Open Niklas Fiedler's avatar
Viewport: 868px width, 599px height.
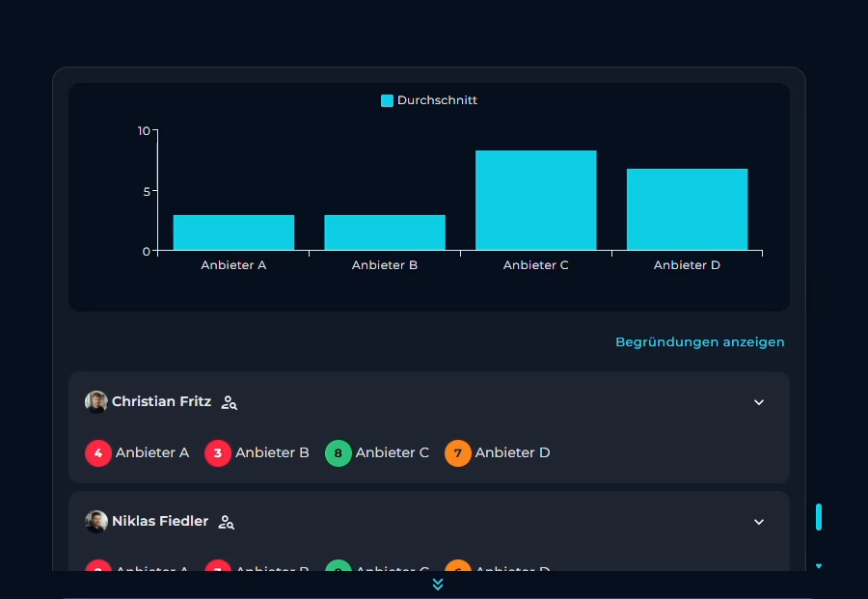tap(95, 522)
